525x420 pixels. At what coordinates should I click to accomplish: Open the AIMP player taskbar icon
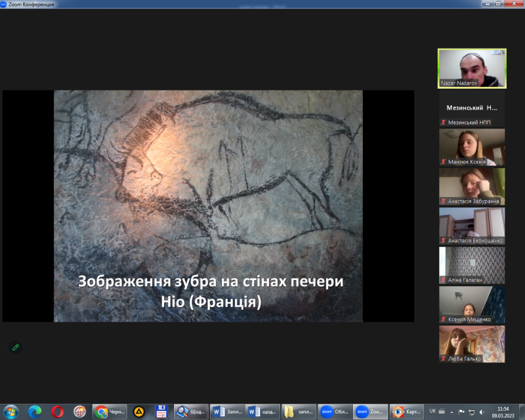pyautogui.click(x=138, y=411)
